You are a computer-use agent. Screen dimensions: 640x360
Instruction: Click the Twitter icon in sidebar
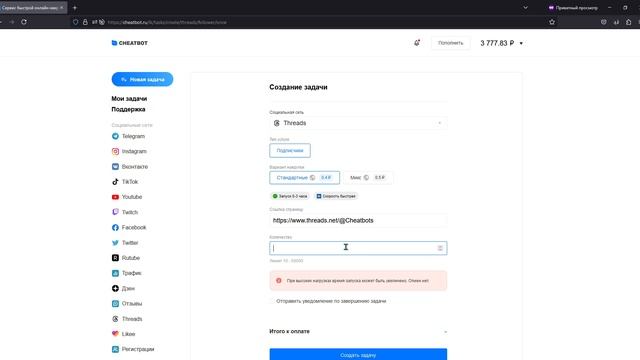pos(115,242)
